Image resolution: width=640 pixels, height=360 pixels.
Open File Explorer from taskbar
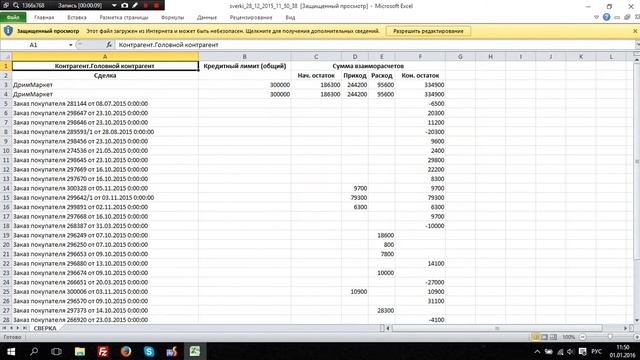tap(80, 351)
